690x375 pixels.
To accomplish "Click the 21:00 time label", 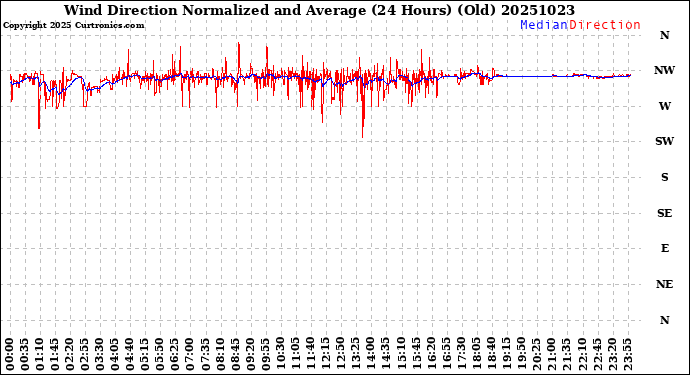I will click(x=551, y=354).
